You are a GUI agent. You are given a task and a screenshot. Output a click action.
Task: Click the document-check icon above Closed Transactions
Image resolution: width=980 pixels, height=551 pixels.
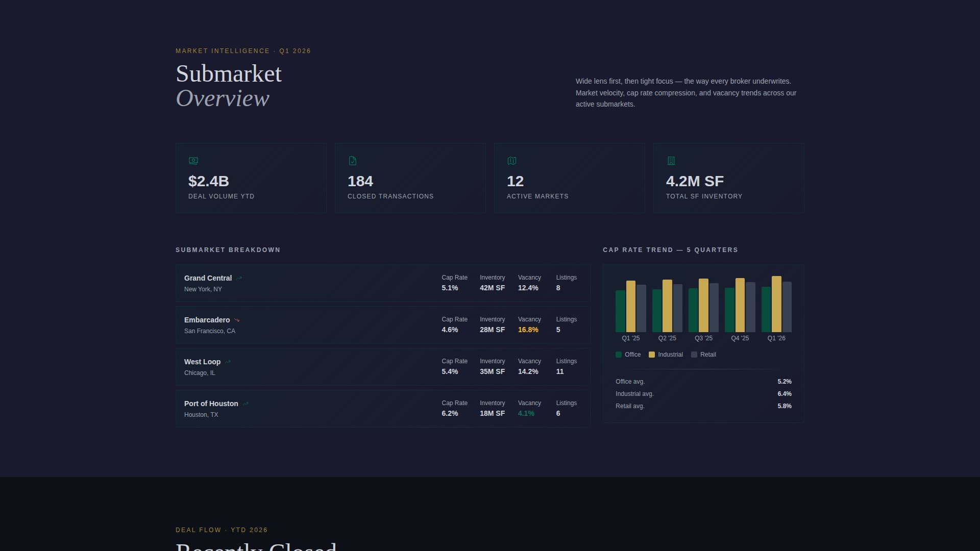pos(353,161)
